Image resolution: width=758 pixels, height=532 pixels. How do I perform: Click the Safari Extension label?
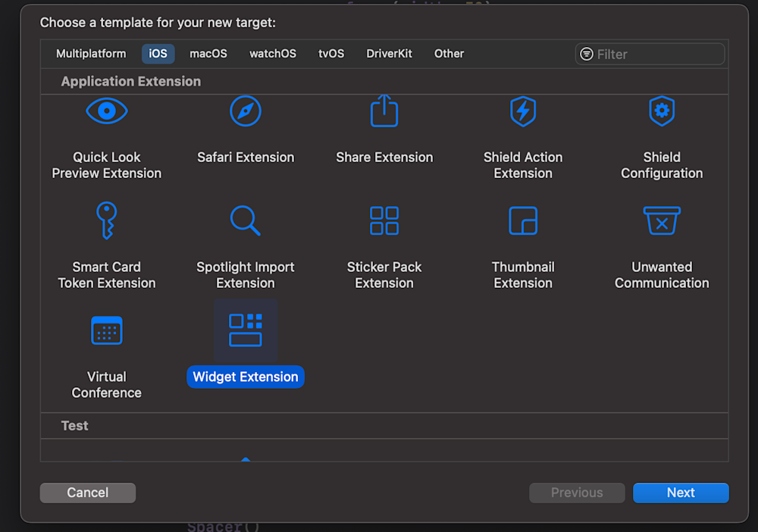tap(246, 157)
